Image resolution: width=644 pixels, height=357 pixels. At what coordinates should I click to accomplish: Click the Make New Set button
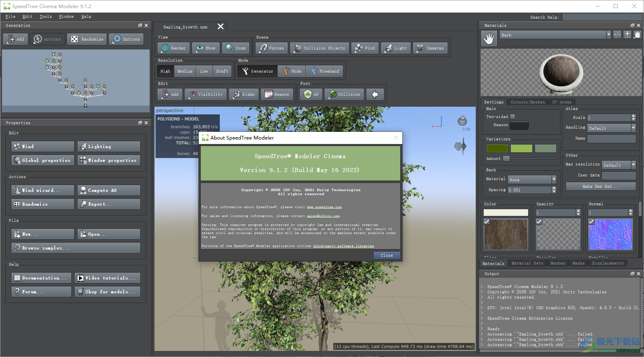click(600, 186)
